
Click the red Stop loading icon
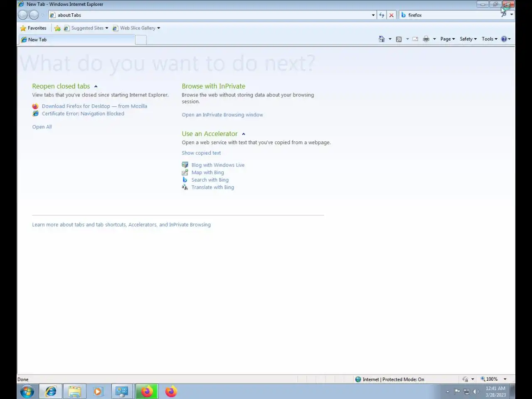(391, 15)
